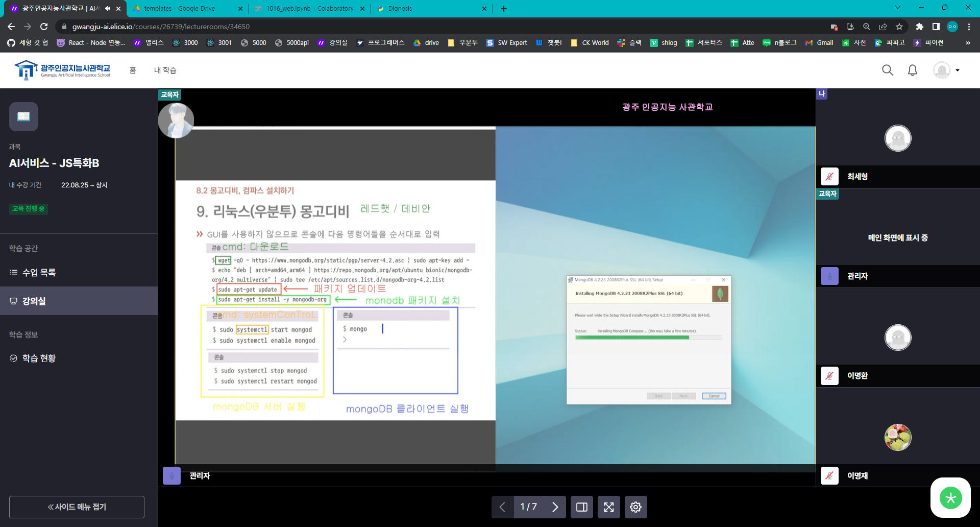Select 학습 현황 in sidebar
980x527 pixels.
(x=79, y=358)
